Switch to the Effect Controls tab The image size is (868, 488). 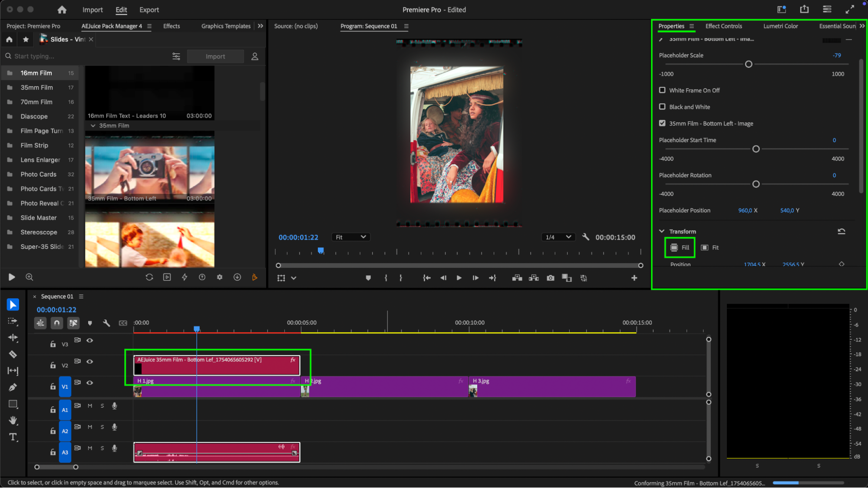pos(723,26)
